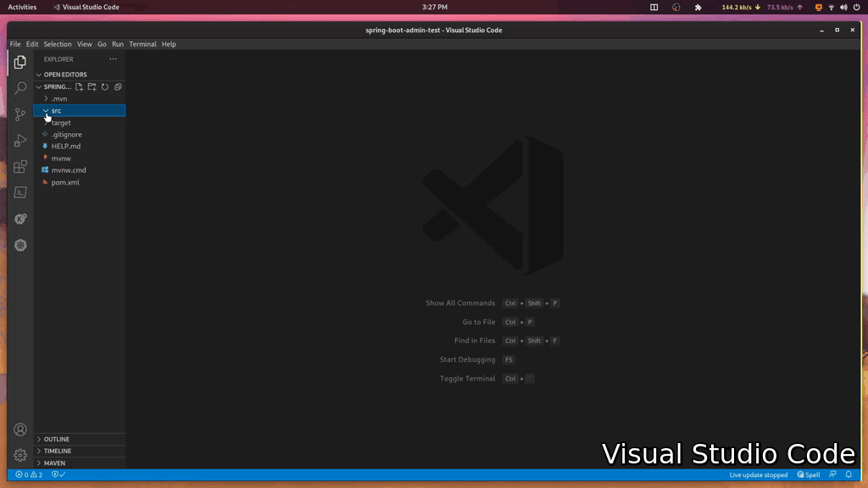Expand the MAVEN section
The image size is (868, 488).
pyautogui.click(x=54, y=463)
